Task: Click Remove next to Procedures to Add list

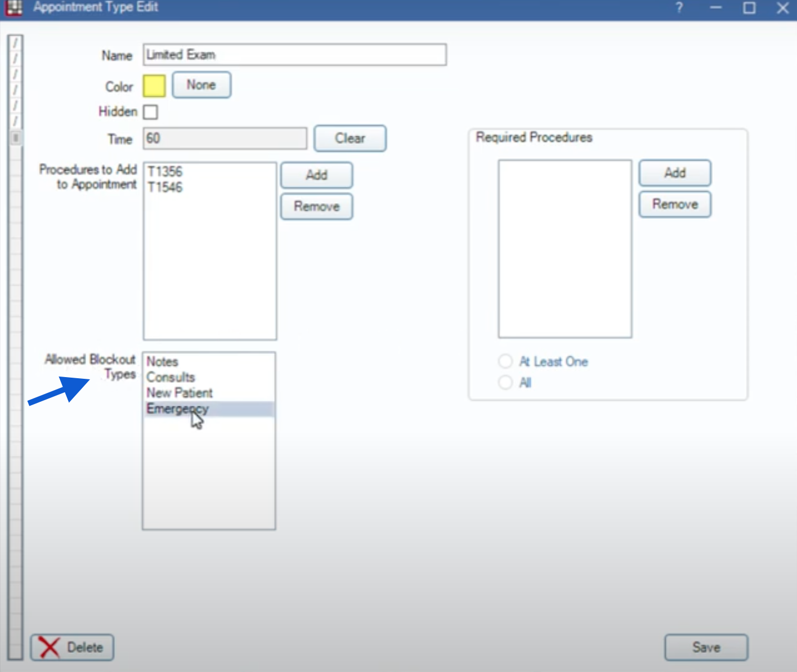Action: pos(316,207)
